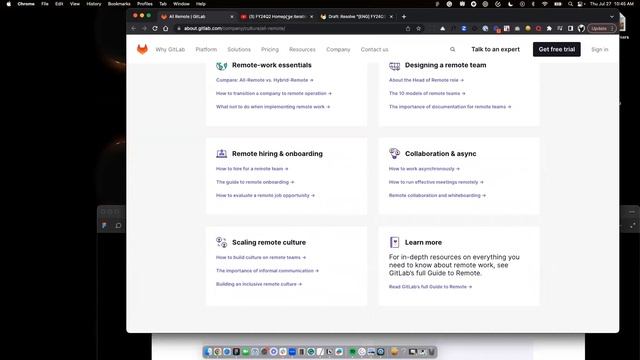The width and height of the screenshot is (640, 360).
Task: Click the GitLab fox logo
Action: [142, 49]
